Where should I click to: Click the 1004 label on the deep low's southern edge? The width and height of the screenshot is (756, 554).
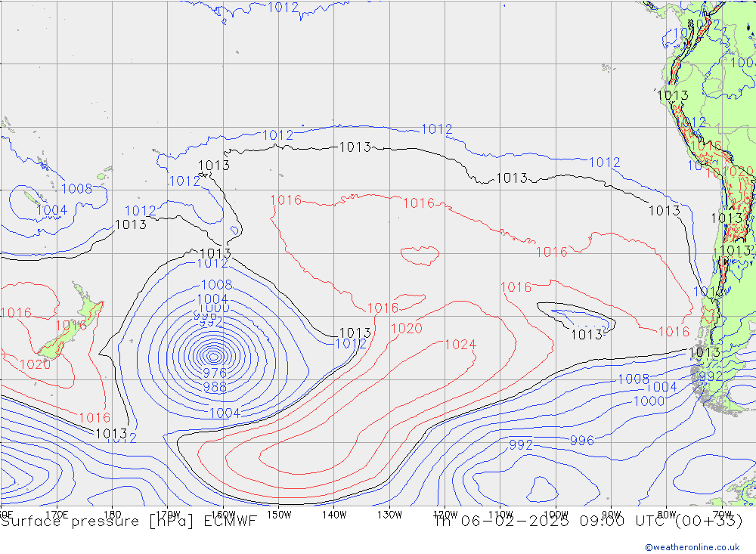tap(225, 413)
